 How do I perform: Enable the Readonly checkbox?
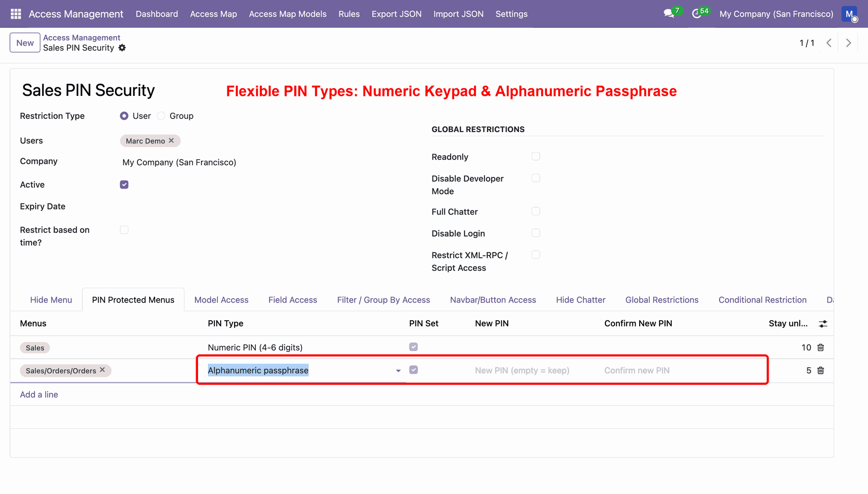pyautogui.click(x=536, y=157)
